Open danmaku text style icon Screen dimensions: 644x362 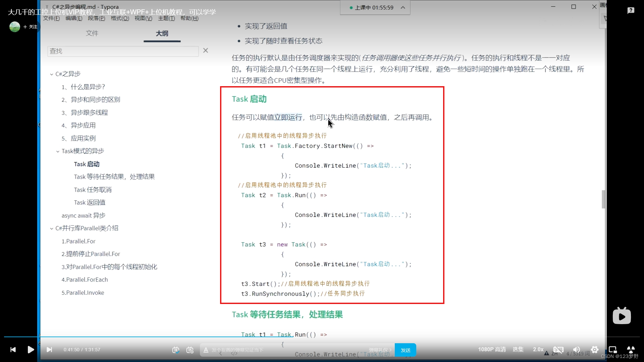(206, 350)
